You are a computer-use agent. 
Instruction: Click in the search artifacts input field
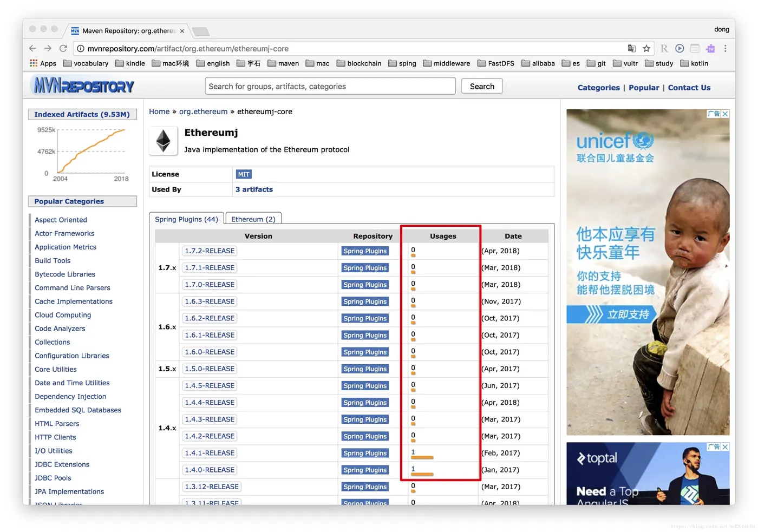point(330,86)
